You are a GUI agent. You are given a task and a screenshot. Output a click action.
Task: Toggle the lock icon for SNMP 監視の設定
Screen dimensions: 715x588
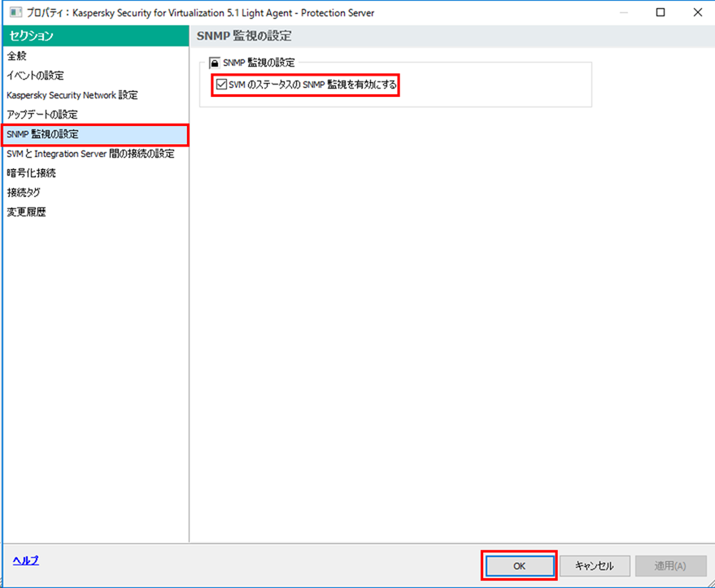tap(214, 63)
